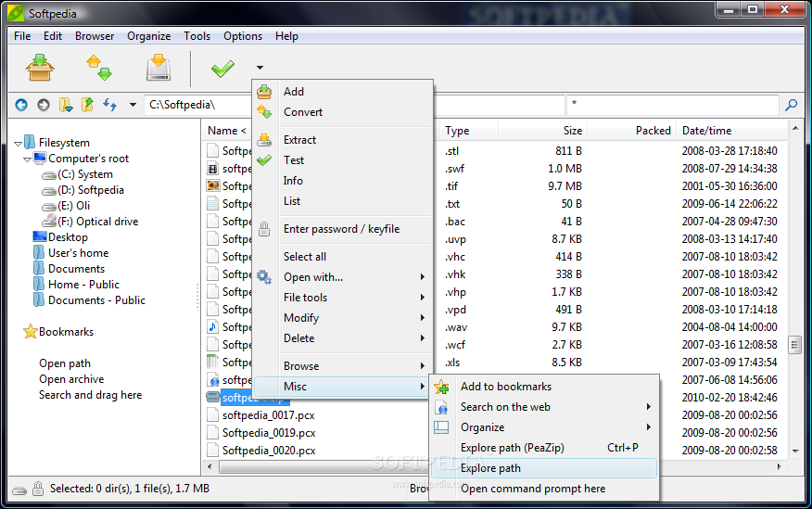
Task: Click the magnifier search icon
Action: (x=792, y=105)
